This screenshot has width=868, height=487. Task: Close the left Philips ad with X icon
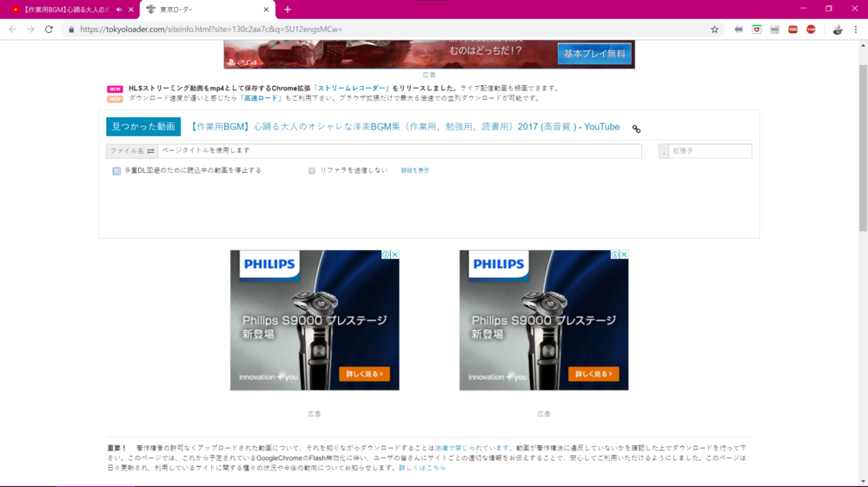pos(394,255)
